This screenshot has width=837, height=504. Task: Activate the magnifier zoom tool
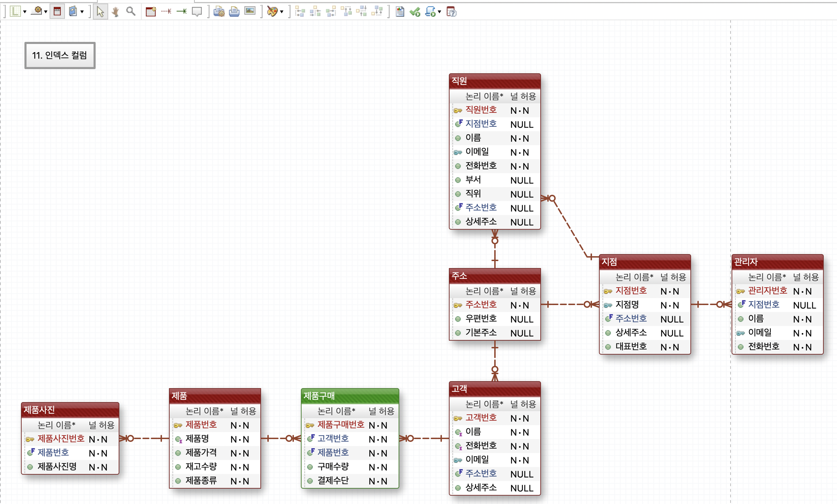131,12
